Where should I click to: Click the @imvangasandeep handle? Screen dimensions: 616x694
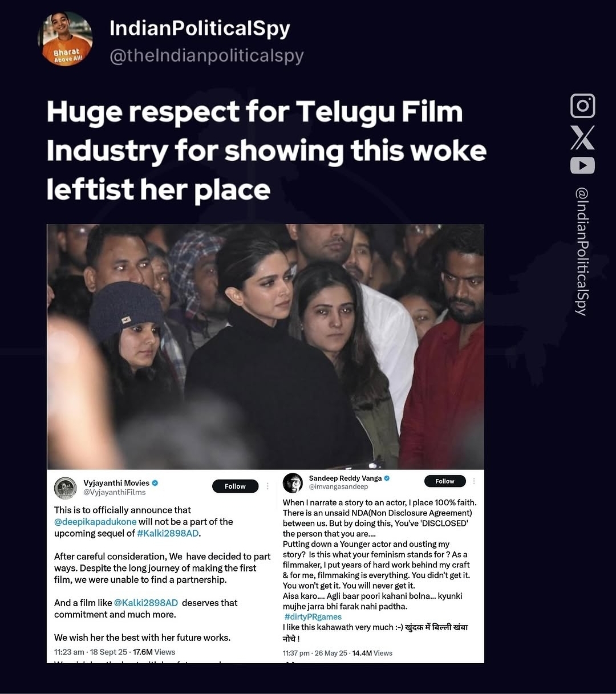coord(338,487)
